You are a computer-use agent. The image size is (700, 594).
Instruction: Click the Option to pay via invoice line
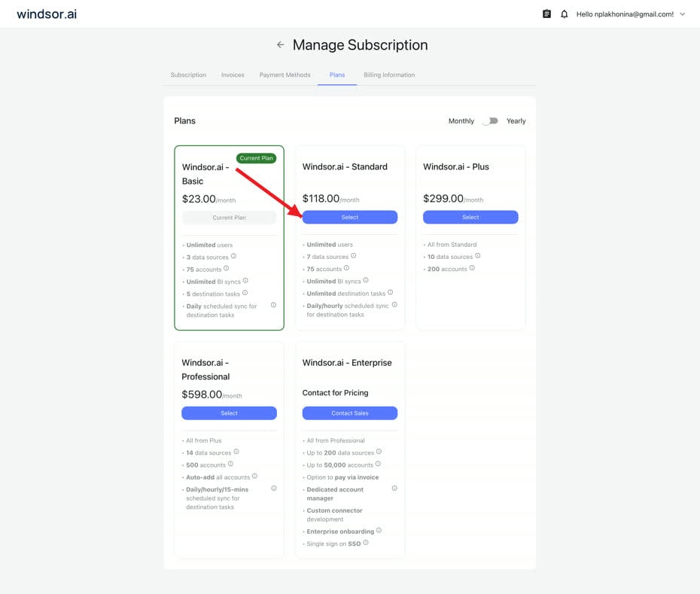pos(342,477)
